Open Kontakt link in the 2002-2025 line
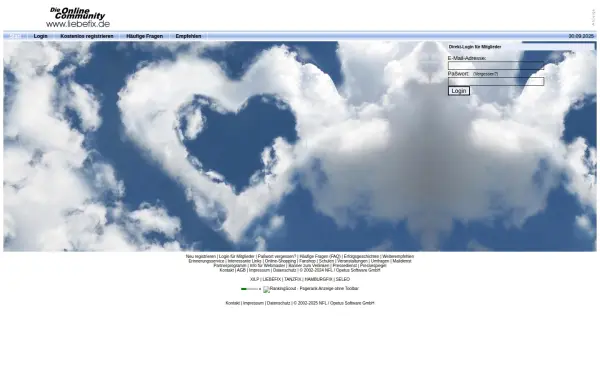600x375 pixels. click(233, 303)
